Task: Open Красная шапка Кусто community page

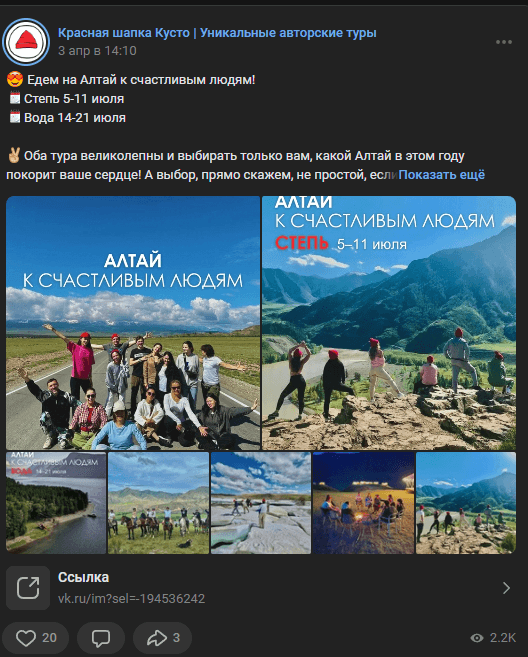Action: pyautogui.click(x=217, y=33)
